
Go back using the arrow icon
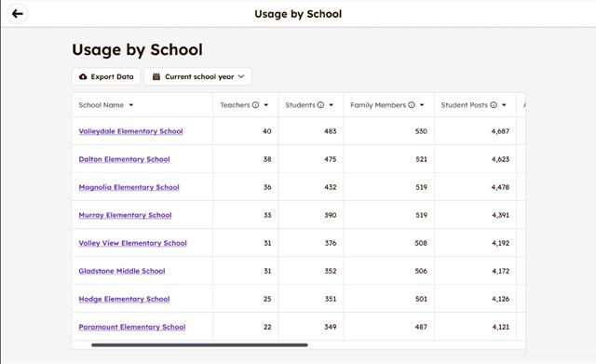tap(17, 14)
